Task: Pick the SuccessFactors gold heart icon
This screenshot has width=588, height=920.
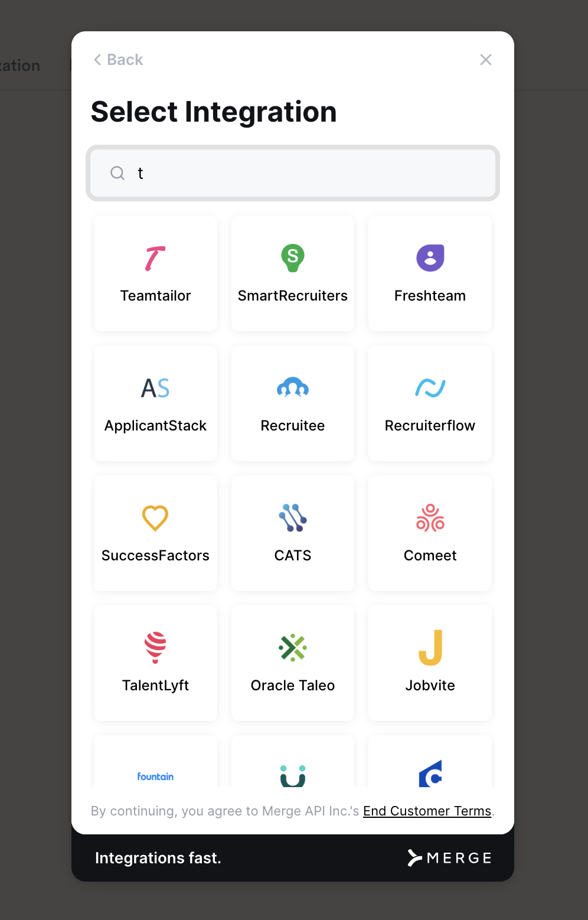Action: (155, 518)
